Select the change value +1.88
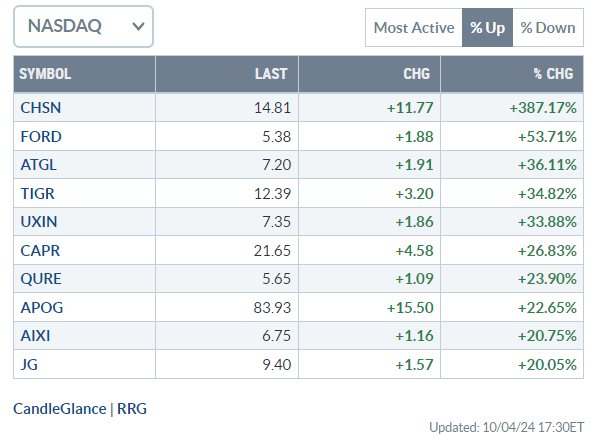 click(414, 137)
